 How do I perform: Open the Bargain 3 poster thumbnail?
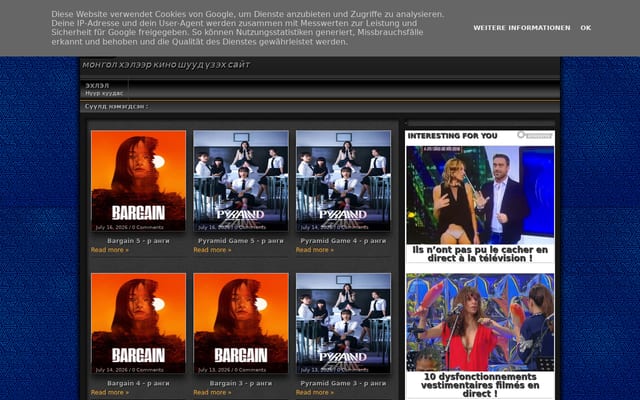tap(241, 323)
